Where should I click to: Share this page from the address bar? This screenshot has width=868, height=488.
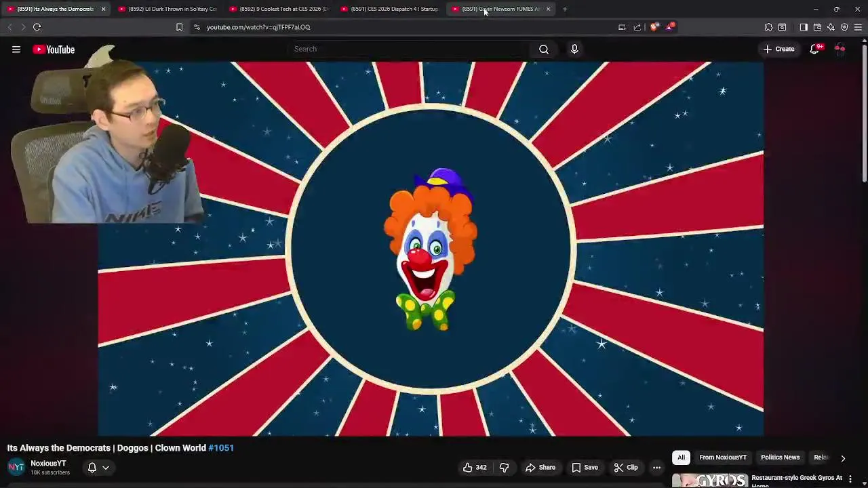(x=637, y=27)
